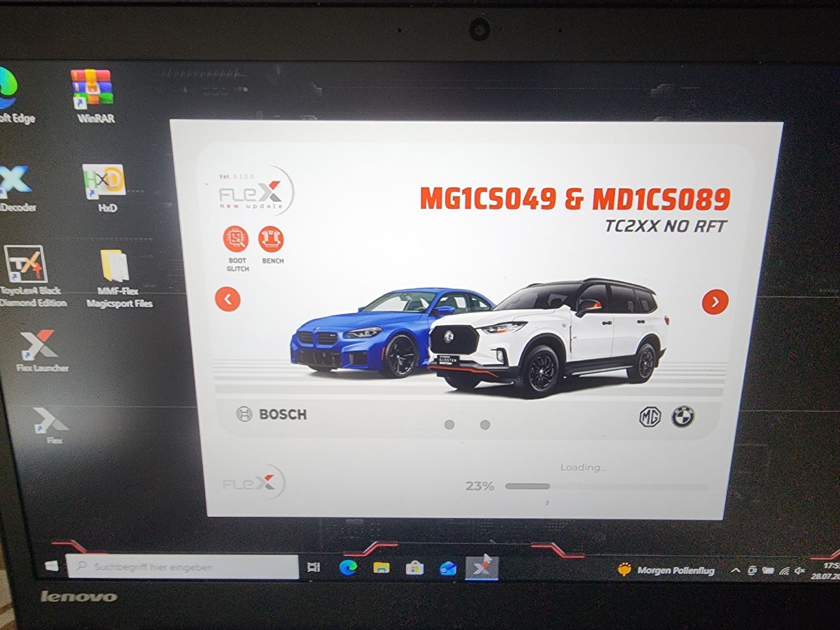Open the WinRAR desktop shortcut

pos(93,96)
